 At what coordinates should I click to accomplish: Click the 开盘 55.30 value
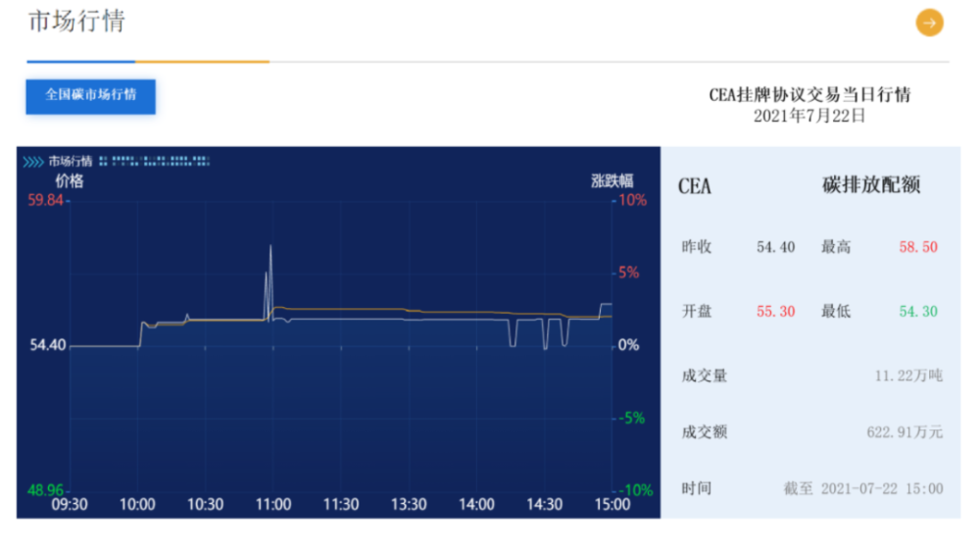(x=775, y=312)
